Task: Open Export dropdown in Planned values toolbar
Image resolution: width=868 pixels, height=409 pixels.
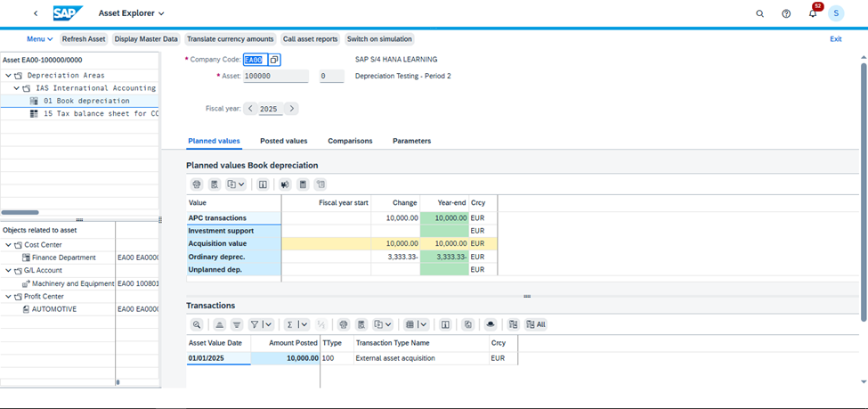Action: (x=236, y=184)
